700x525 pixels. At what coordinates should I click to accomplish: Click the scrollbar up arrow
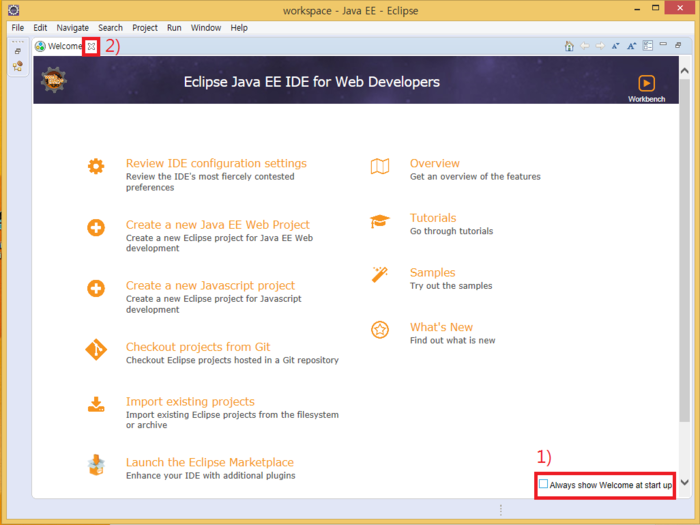coord(684,71)
